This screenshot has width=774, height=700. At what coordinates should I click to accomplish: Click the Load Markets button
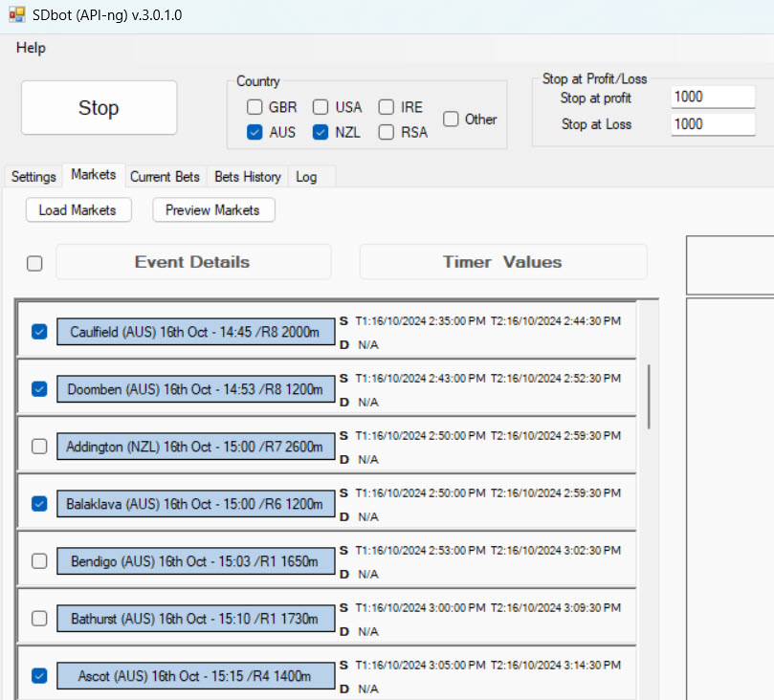click(x=78, y=210)
